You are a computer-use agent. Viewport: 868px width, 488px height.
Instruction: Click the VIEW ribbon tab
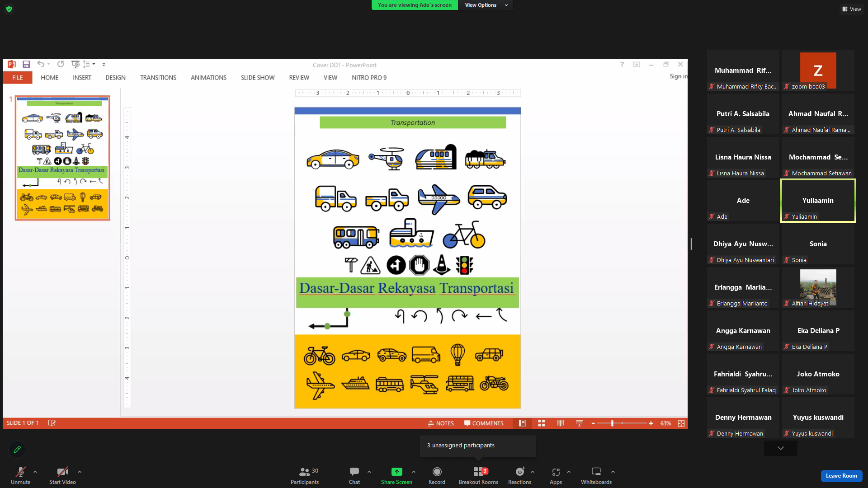point(330,78)
